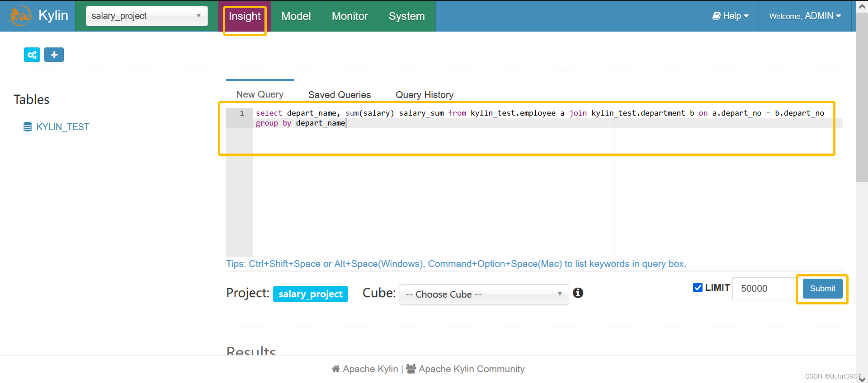The height and width of the screenshot is (383, 868).
Task: Open the salary_project project dropdown
Action: (x=147, y=16)
